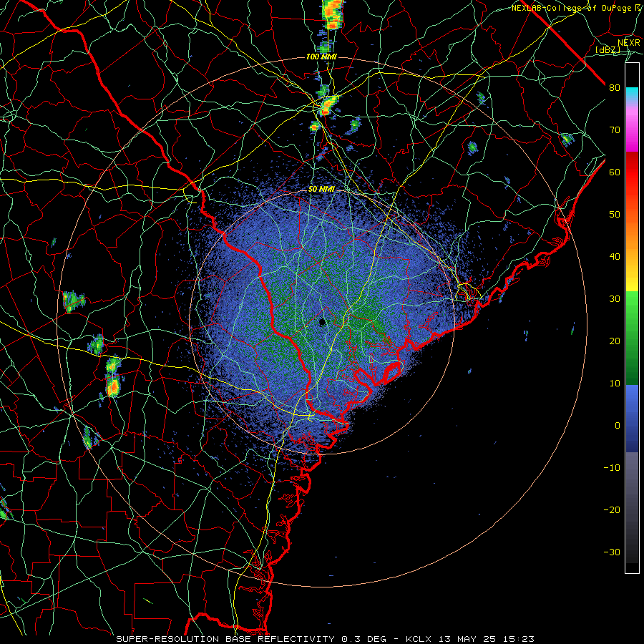Click the 30 value on the color scale

[614, 298]
